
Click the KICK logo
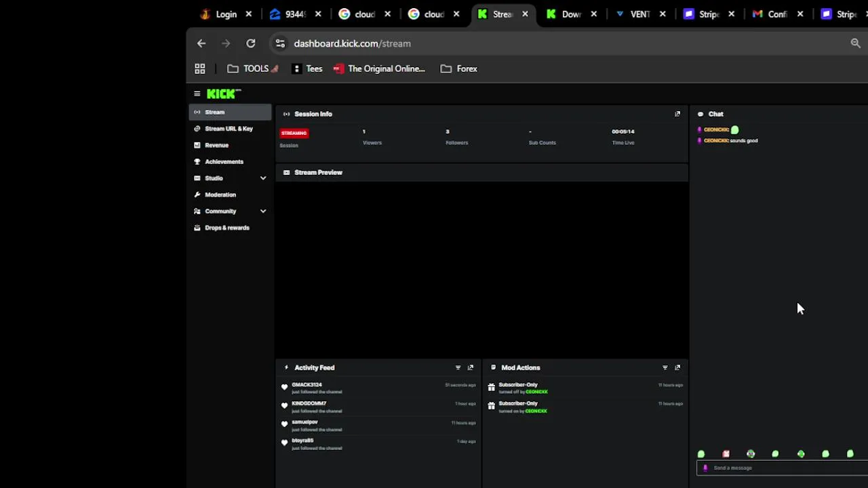[223, 94]
